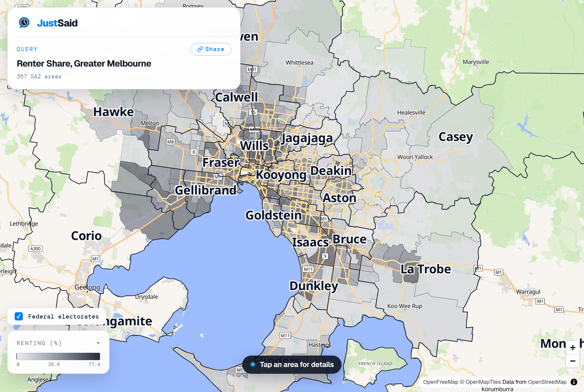Click the Melton town label

(x=150, y=123)
